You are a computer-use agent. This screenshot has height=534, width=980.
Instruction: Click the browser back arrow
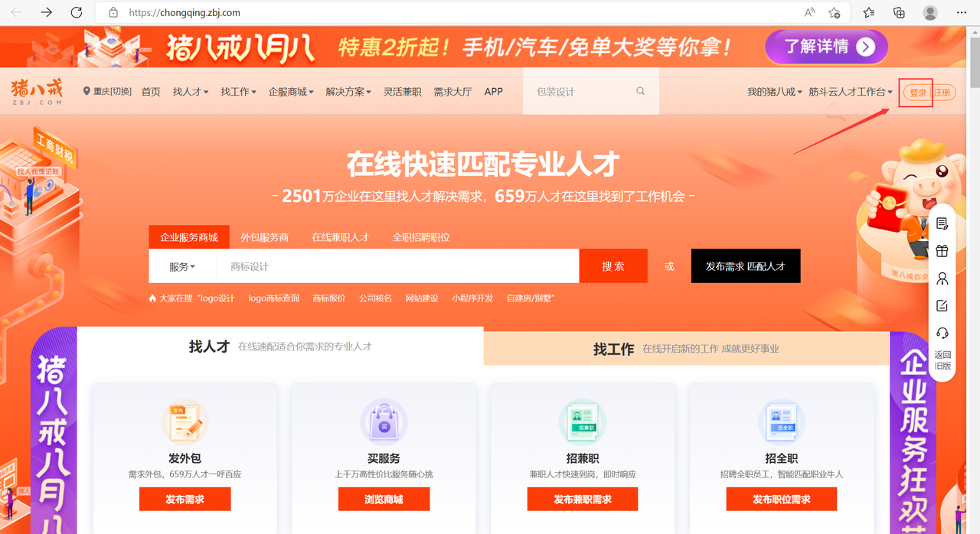tap(16, 12)
